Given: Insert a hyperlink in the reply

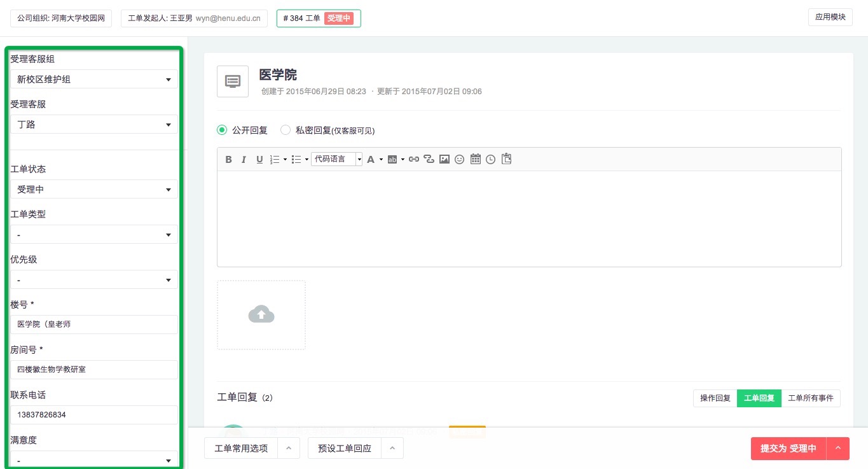Looking at the screenshot, I should 414,160.
